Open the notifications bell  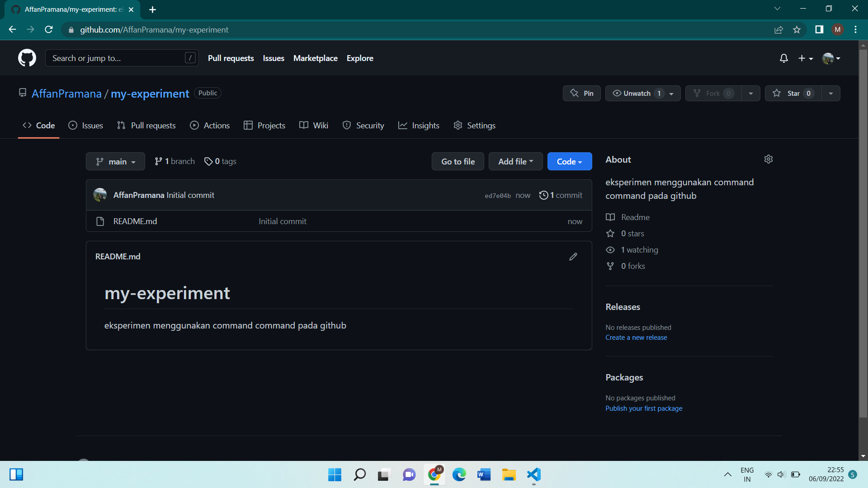[784, 58]
